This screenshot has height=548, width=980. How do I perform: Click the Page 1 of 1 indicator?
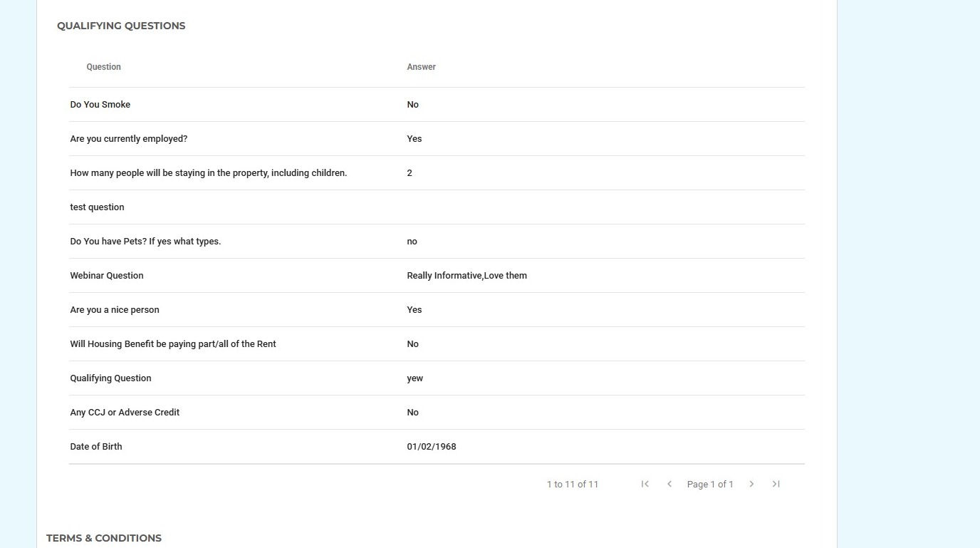point(710,485)
